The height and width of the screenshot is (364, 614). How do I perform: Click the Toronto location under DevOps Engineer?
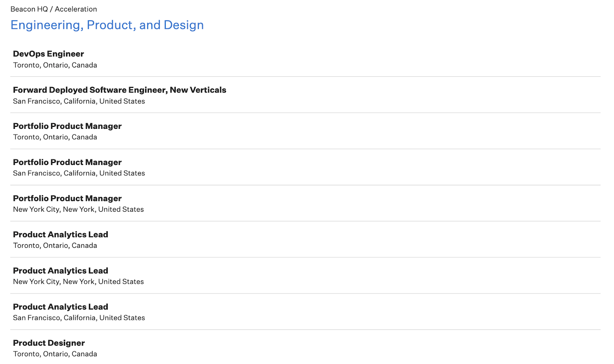coord(55,65)
